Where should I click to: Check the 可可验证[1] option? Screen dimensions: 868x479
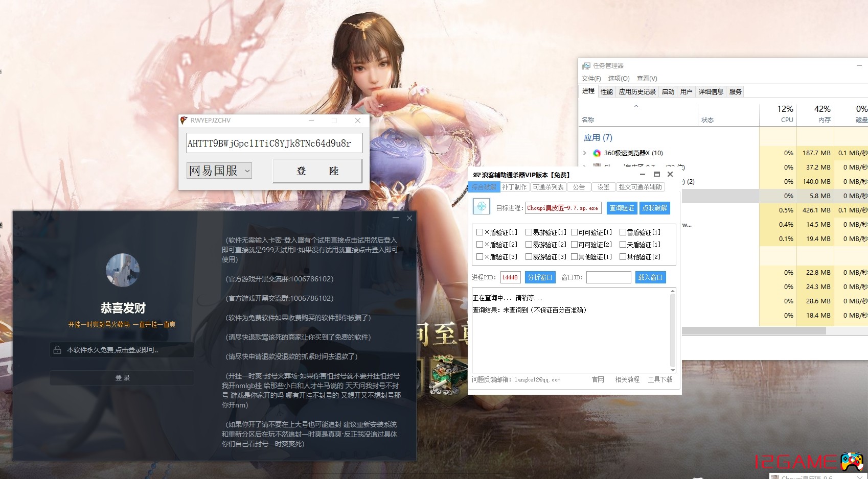[x=574, y=232]
